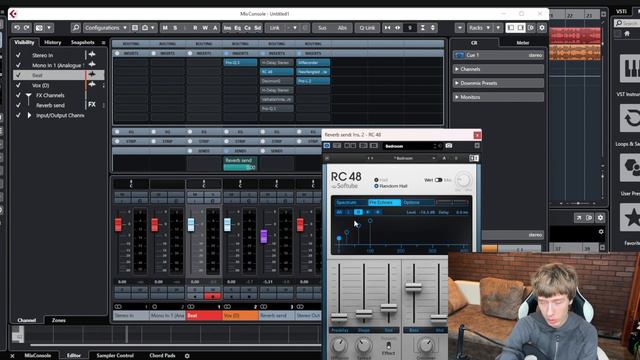This screenshot has height=360, width=640.
Task: Click the Sd bypass sends button
Action: click(x=258, y=28)
